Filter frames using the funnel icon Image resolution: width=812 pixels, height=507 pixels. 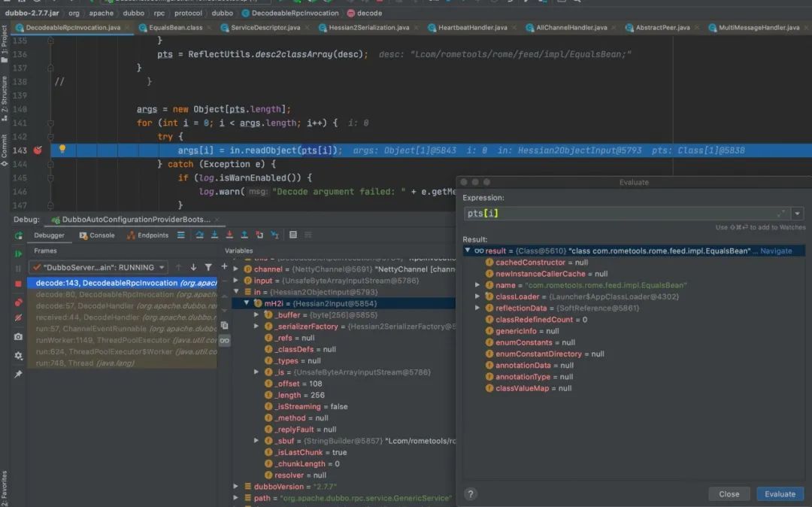pyautogui.click(x=208, y=267)
